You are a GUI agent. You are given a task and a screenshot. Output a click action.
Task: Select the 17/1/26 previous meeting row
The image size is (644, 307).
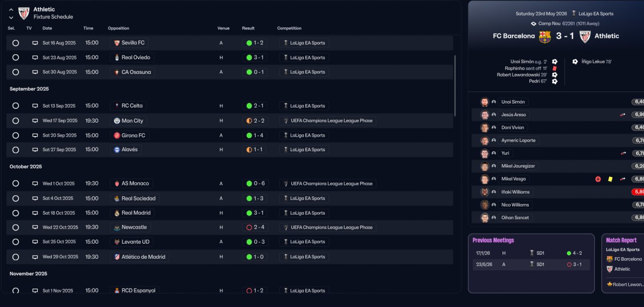(531, 253)
